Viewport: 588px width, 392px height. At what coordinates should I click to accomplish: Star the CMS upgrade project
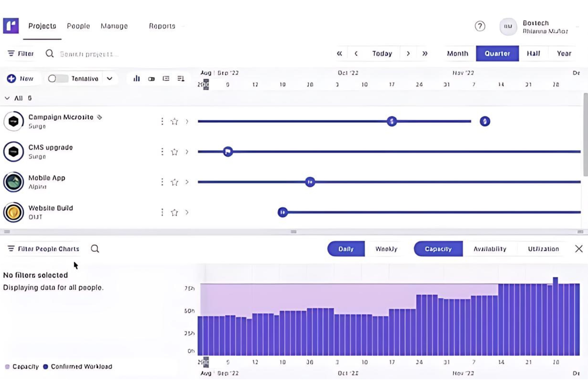point(174,151)
